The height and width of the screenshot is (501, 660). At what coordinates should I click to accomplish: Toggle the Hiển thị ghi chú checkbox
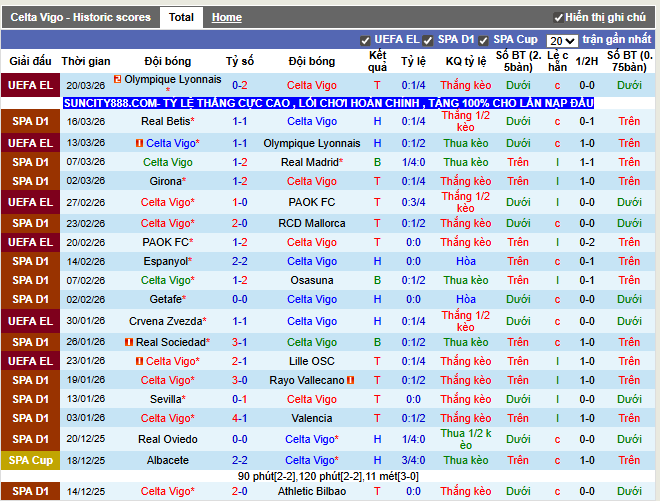click(558, 18)
